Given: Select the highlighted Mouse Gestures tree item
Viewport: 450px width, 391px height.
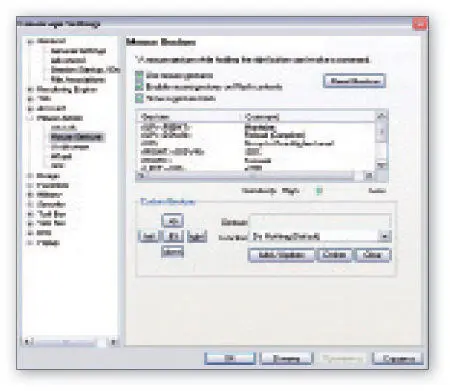Looking at the screenshot, I should 77,137.
